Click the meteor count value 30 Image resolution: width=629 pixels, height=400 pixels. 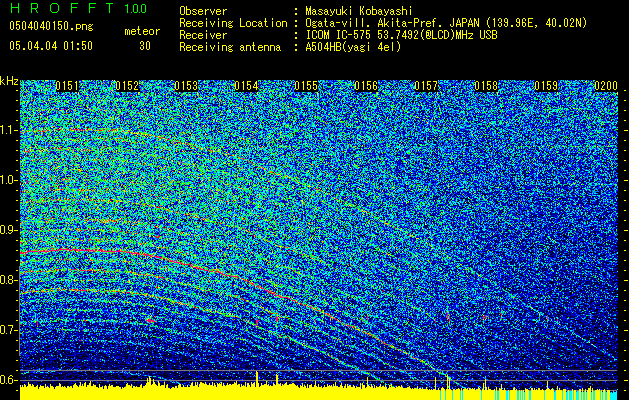(x=145, y=46)
